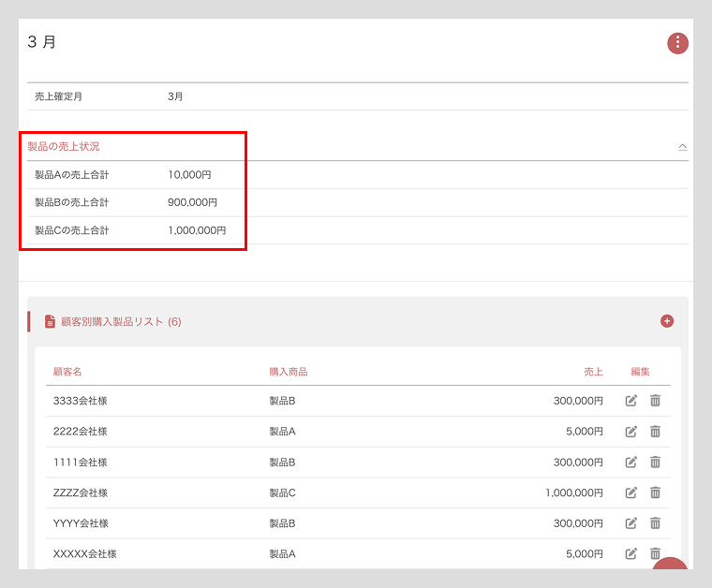Delete the 3333会社様 row
712x588 pixels.
tap(655, 401)
